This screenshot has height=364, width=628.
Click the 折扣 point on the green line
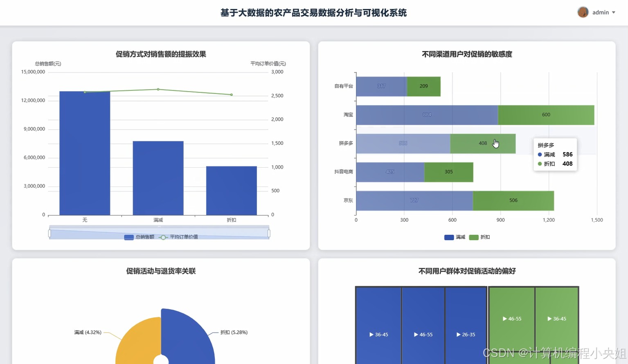tap(232, 95)
